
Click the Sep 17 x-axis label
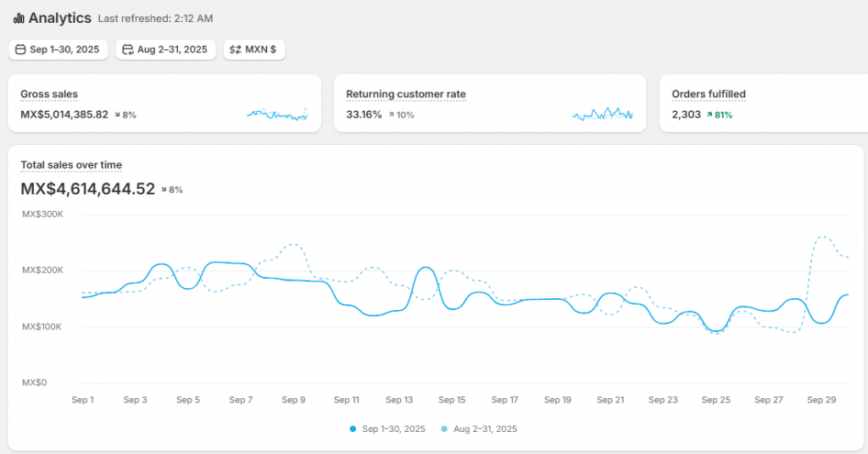click(505, 400)
